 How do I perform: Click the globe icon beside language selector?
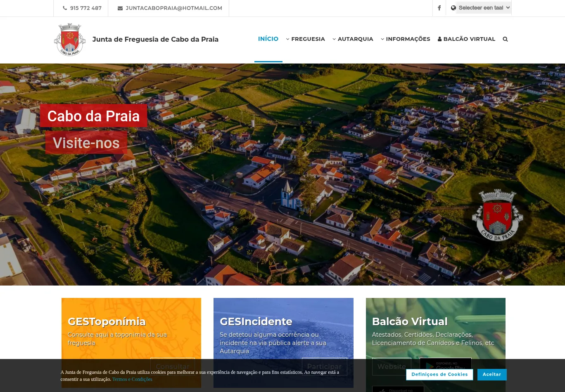(x=453, y=8)
